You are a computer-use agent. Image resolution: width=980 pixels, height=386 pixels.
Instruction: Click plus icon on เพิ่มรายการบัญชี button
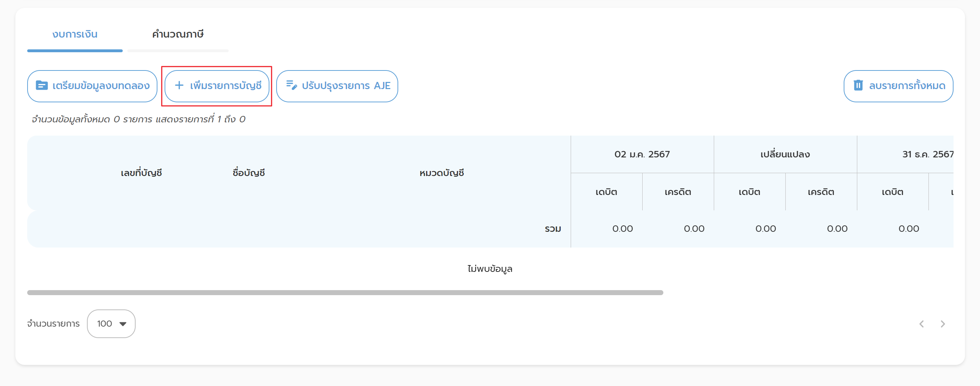(x=179, y=85)
